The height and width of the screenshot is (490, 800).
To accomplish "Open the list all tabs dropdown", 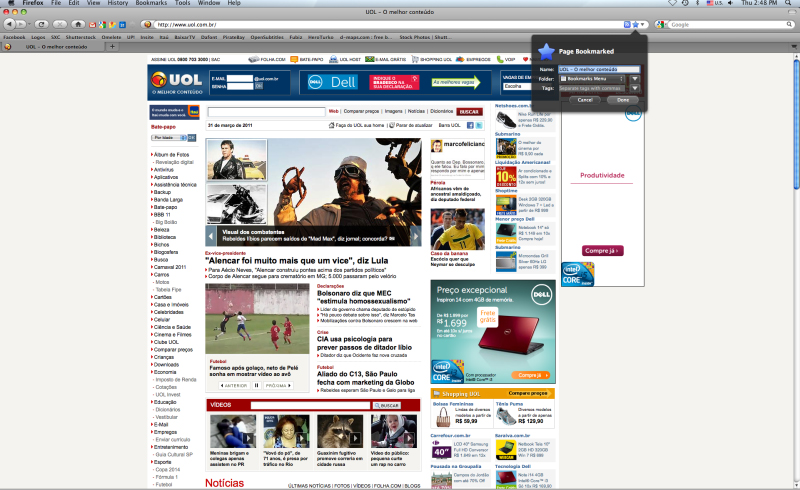I will coord(794,46).
